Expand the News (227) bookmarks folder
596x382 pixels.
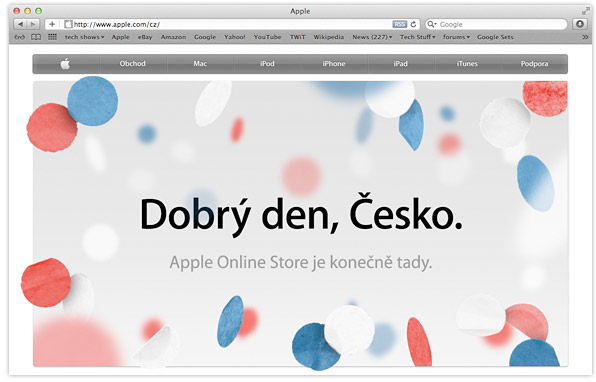pos(372,37)
